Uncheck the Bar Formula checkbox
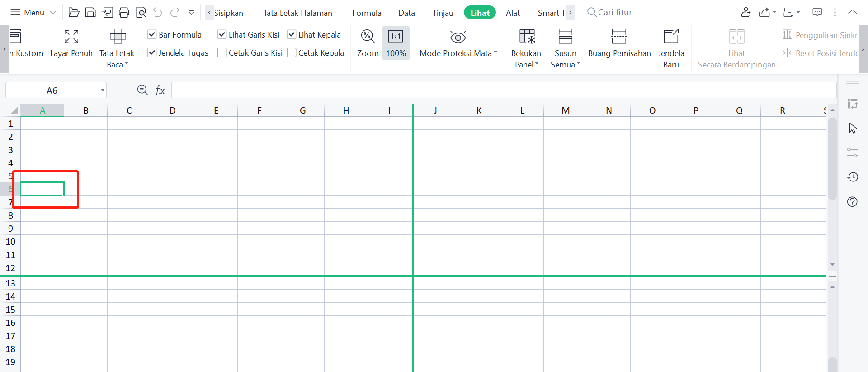 (x=152, y=35)
